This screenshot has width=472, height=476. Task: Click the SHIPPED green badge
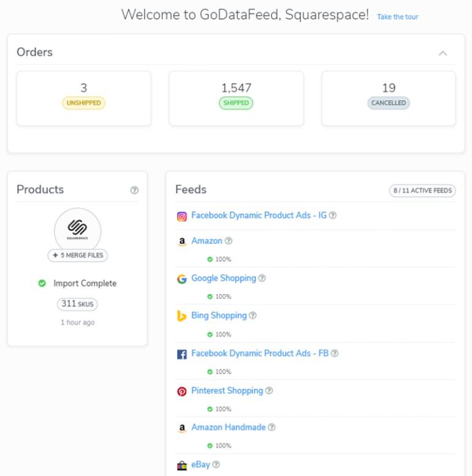tap(236, 103)
